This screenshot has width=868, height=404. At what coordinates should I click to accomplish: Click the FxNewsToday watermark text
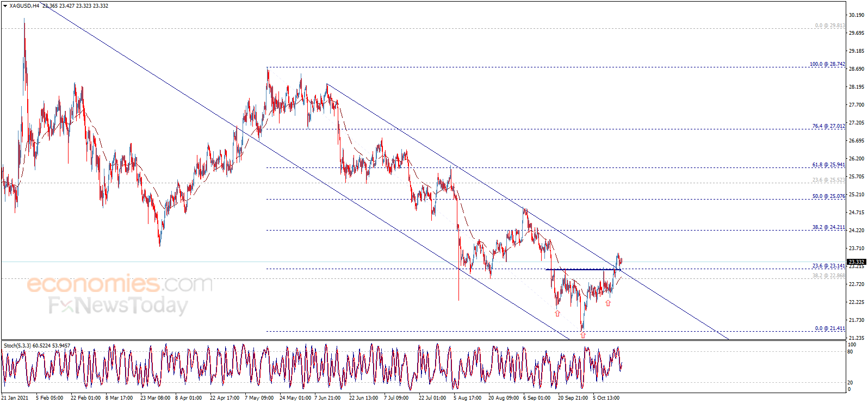click(118, 306)
